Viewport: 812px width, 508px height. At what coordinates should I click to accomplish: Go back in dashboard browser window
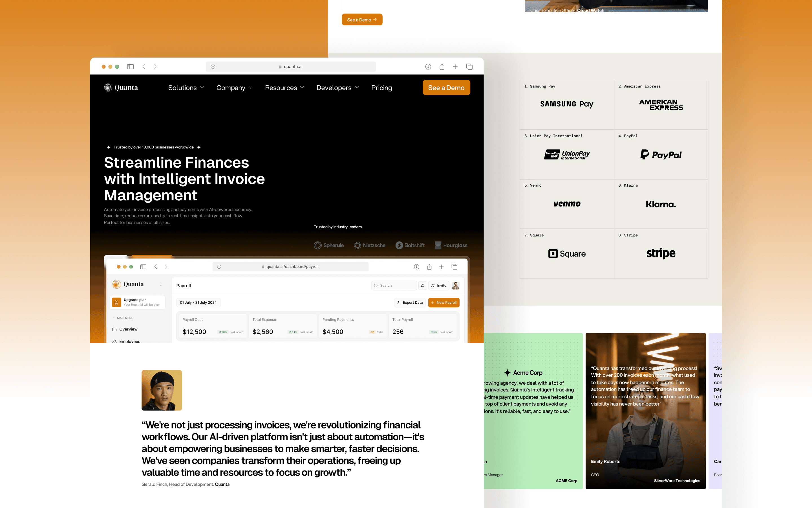tap(156, 266)
